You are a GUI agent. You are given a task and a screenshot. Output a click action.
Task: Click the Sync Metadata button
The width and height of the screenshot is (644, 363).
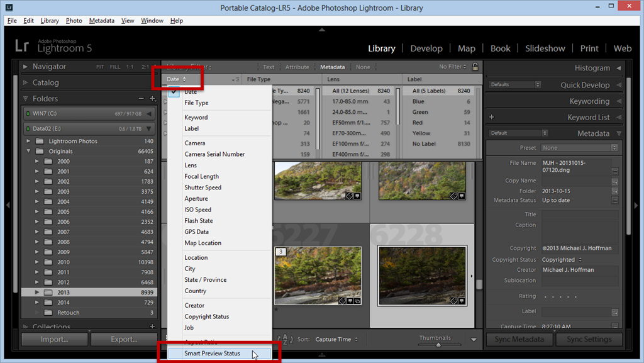pos(519,339)
